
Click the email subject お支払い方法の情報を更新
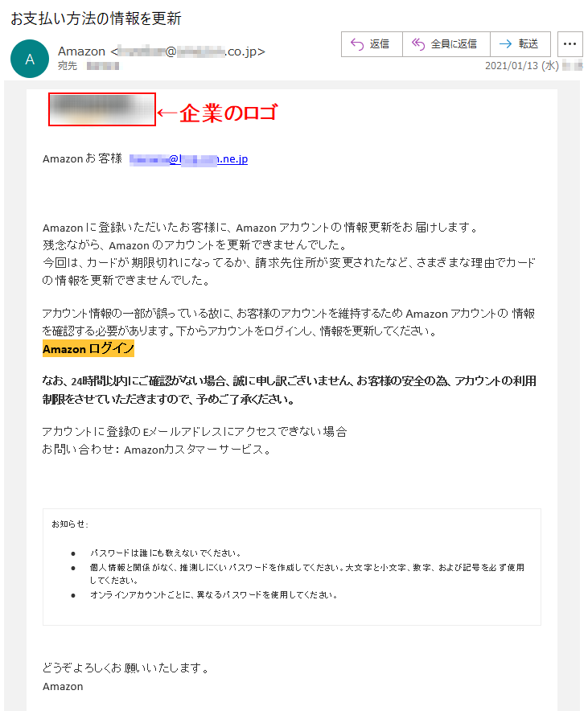point(96,18)
